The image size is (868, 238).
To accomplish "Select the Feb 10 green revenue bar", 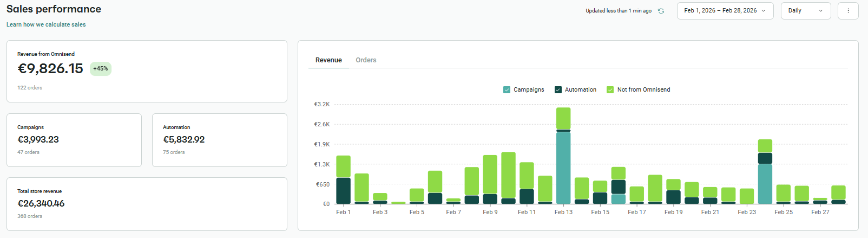I will pos(508,175).
